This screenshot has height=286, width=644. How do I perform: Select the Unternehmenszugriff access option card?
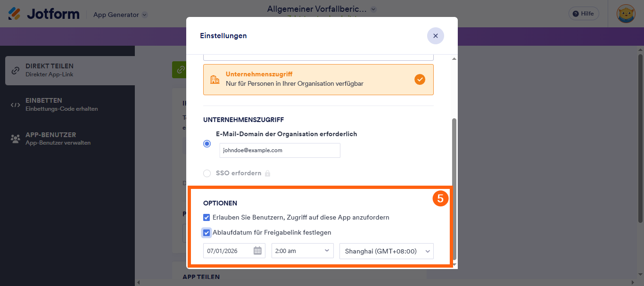(x=318, y=80)
